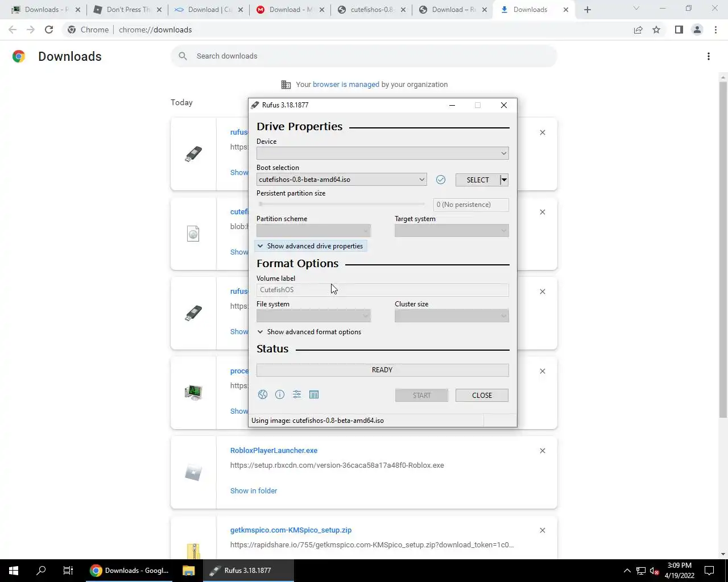
Task: Click the downloads page vertical scrollbar
Action: tap(723, 250)
